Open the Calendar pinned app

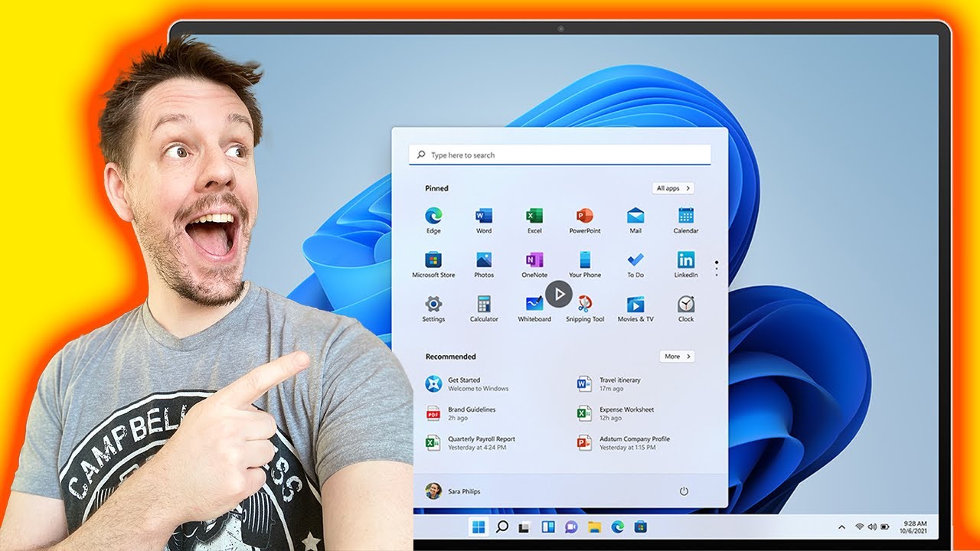(x=686, y=220)
